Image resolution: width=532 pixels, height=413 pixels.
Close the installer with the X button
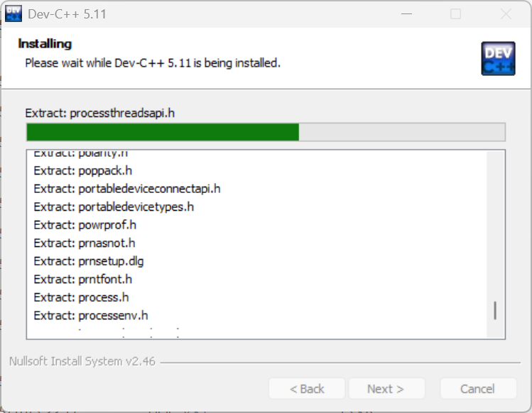(x=506, y=13)
